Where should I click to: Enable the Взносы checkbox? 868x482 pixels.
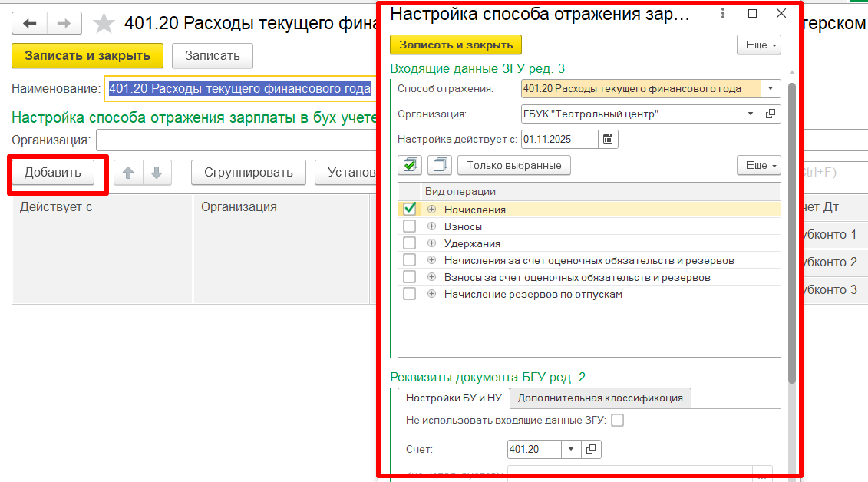410,226
